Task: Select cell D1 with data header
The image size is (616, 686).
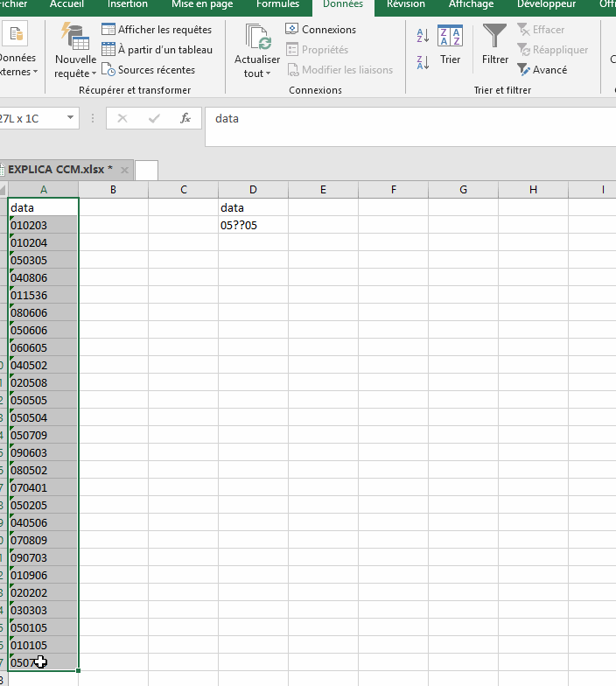Action: tap(254, 207)
